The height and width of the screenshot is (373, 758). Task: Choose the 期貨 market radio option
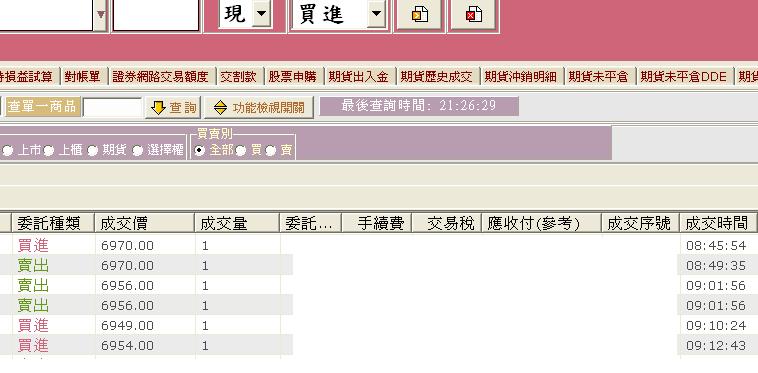coord(93,151)
